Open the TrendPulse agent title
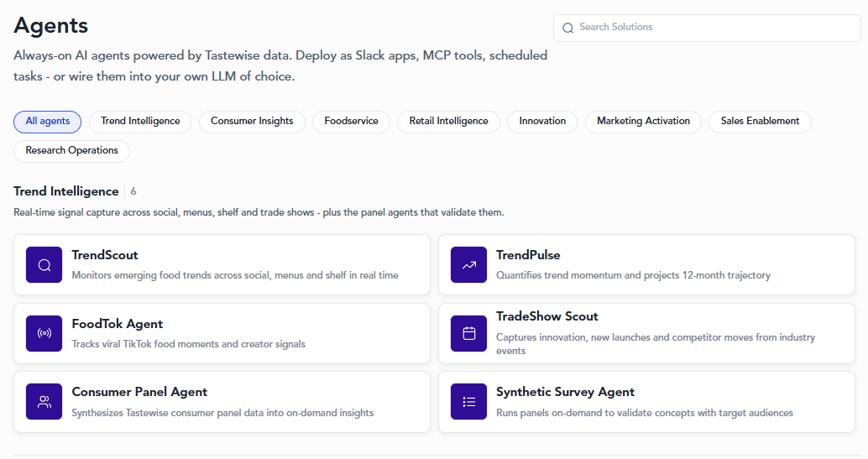The height and width of the screenshot is (459, 868). pos(528,255)
